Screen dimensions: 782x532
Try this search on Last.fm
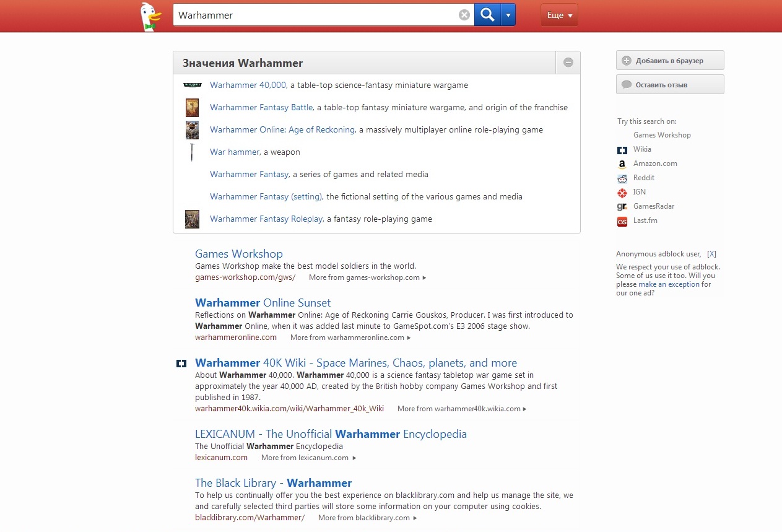[x=645, y=220]
